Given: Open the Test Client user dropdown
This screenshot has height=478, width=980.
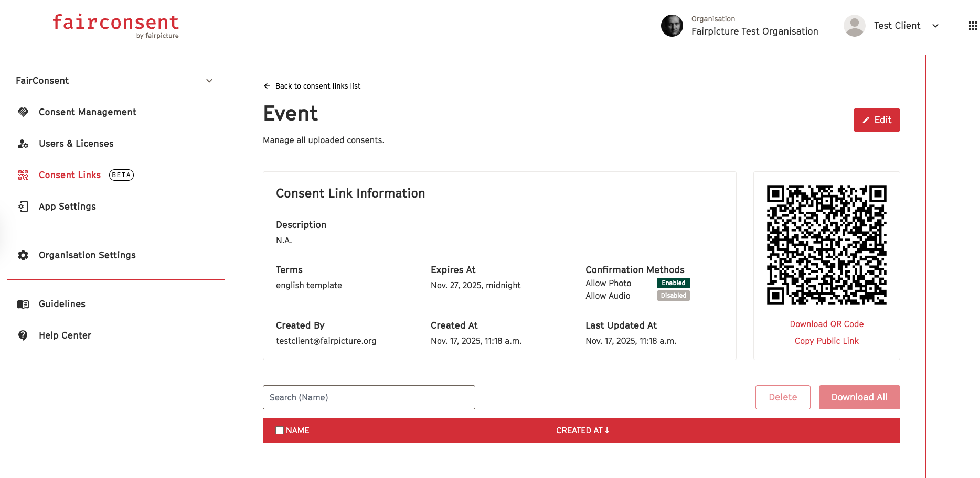Looking at the screenshot, I should click(x=935, y=26).
